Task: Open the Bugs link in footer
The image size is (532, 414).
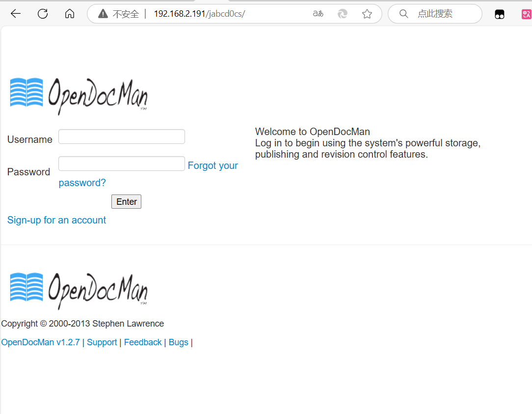Action: pyautogui.click(x=178, y=342)
